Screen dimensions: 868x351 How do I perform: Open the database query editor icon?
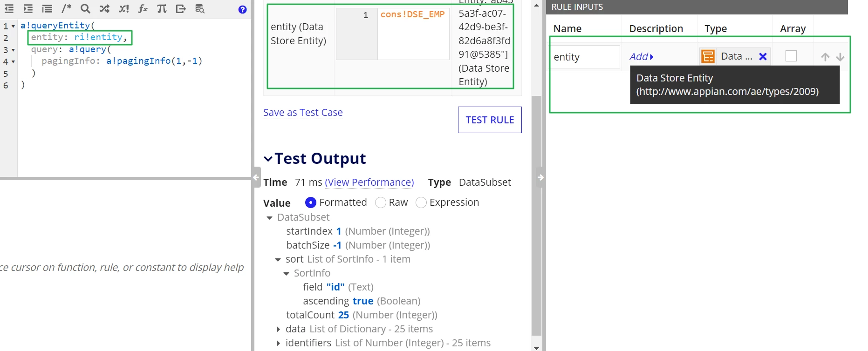(x=200, y=8)
